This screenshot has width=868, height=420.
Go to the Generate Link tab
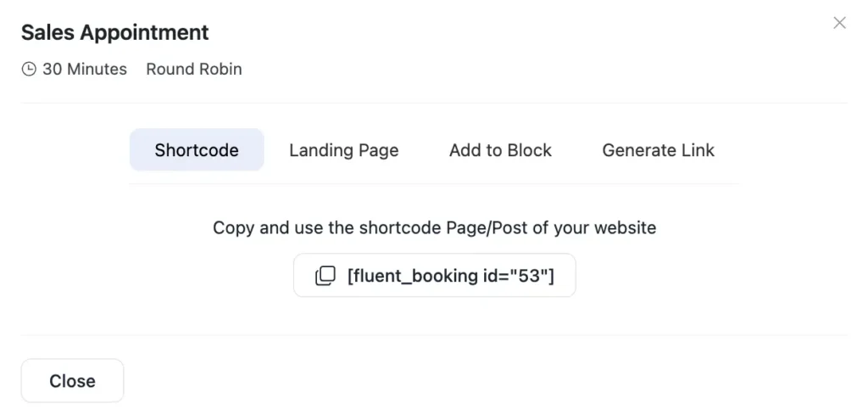point(658,150)
